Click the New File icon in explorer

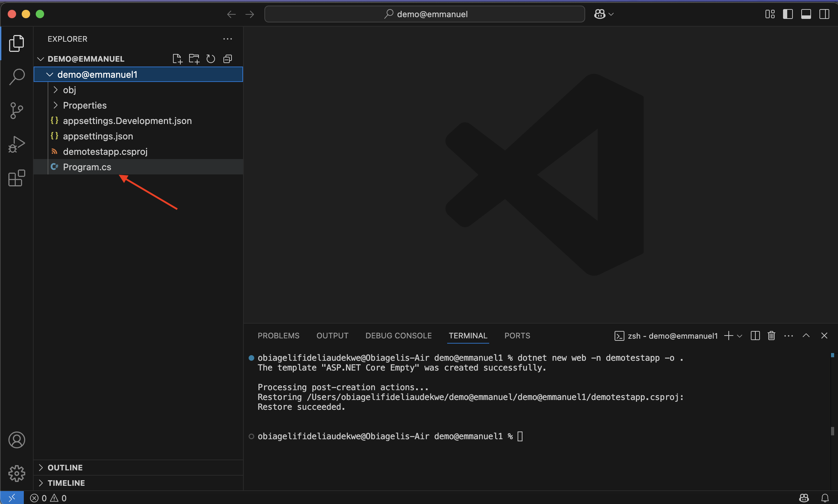(177, 59)
